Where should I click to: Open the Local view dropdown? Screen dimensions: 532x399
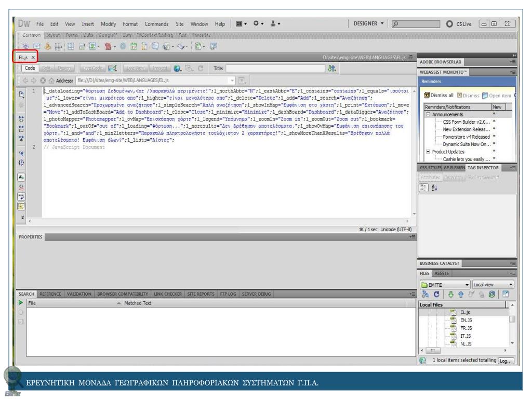pyautogui.click(x=493, y=285)
